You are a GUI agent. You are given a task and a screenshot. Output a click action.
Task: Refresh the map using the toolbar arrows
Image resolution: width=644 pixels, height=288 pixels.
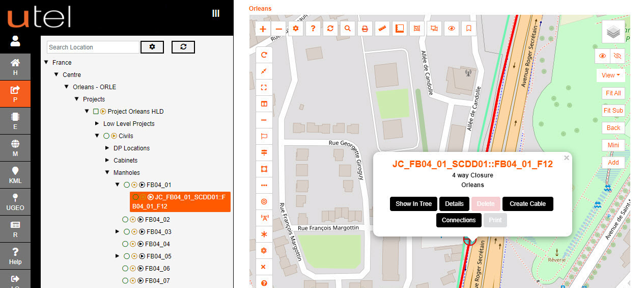[x=330, y=29]
